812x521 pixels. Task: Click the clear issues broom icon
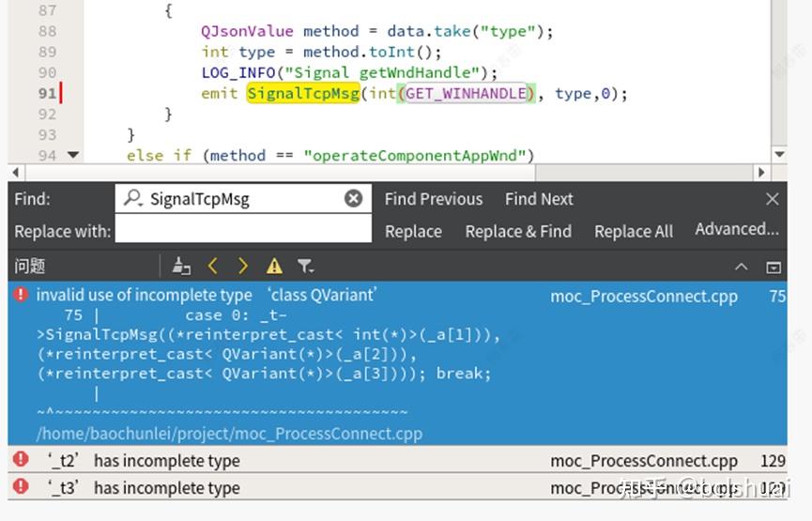(x=181, y=267)
